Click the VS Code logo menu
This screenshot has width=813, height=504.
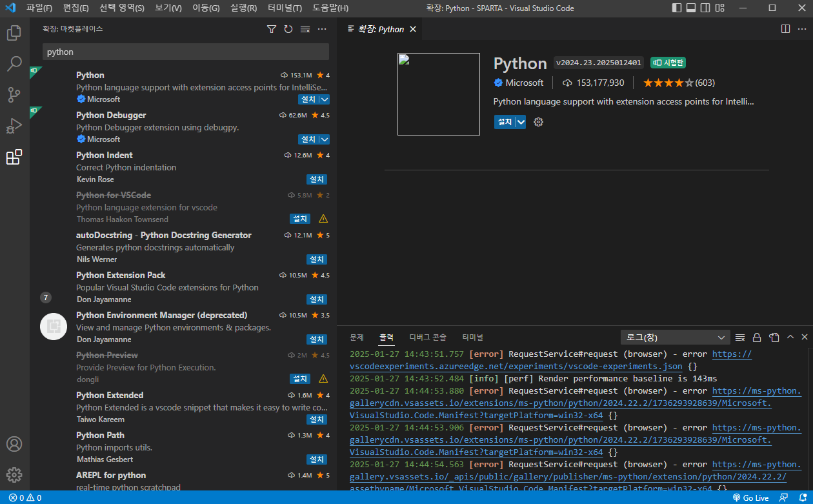tap(10, 8)
